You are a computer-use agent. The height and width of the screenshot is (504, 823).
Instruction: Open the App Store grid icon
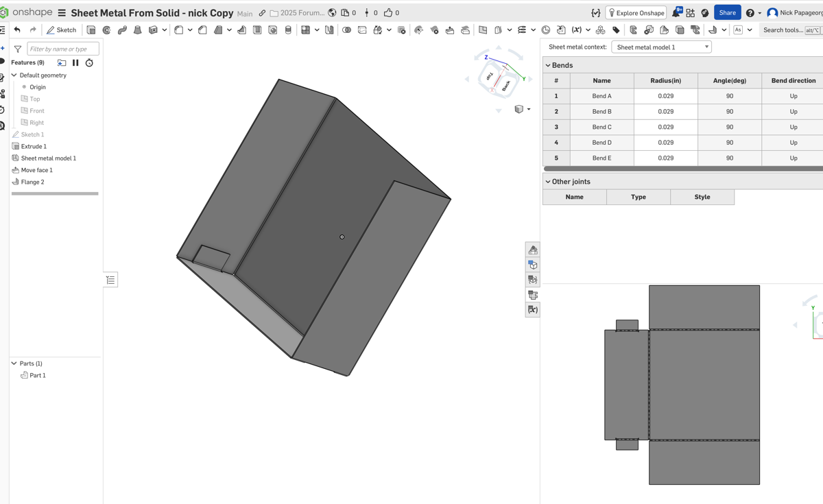tap(690, 13)
